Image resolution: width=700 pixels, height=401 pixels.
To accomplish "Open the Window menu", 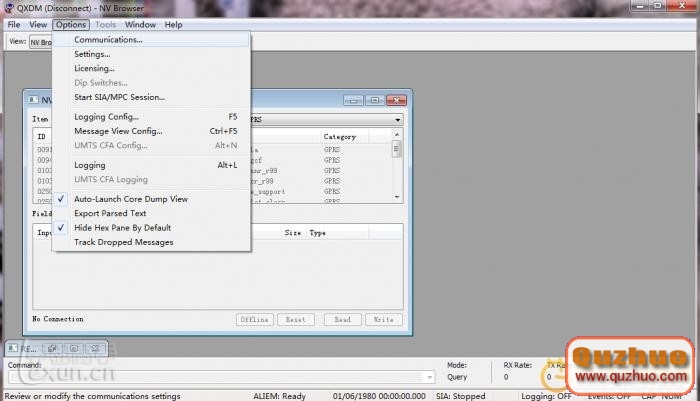I will (x=140, y=25).
